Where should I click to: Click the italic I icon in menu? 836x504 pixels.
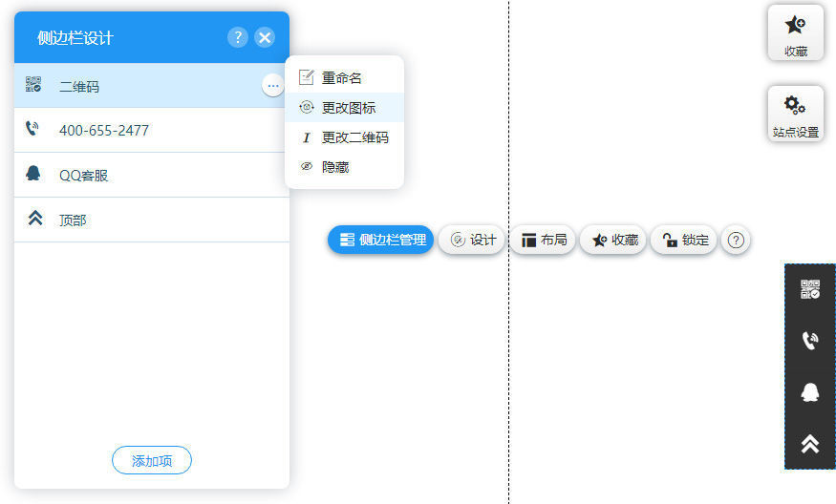(x=306, y=137)
